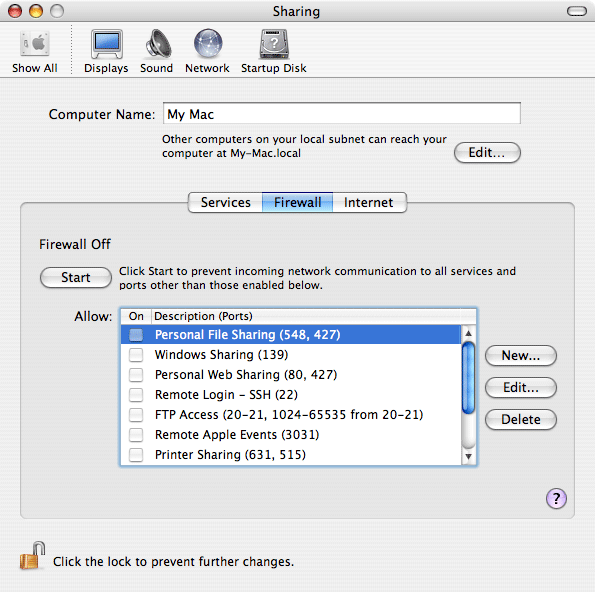Add a port with the New button
Screen dimensions: 595x592
click(521, 356)
